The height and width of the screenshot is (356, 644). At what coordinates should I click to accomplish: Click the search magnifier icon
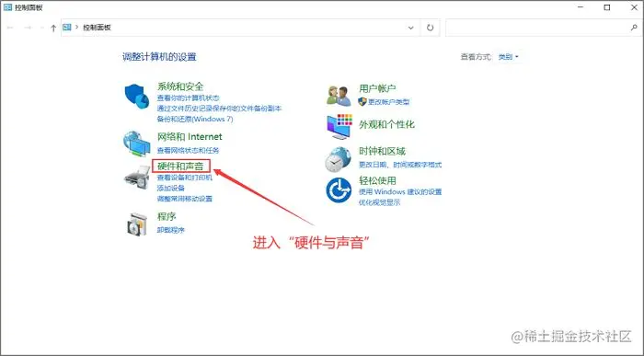coord(634,28)
